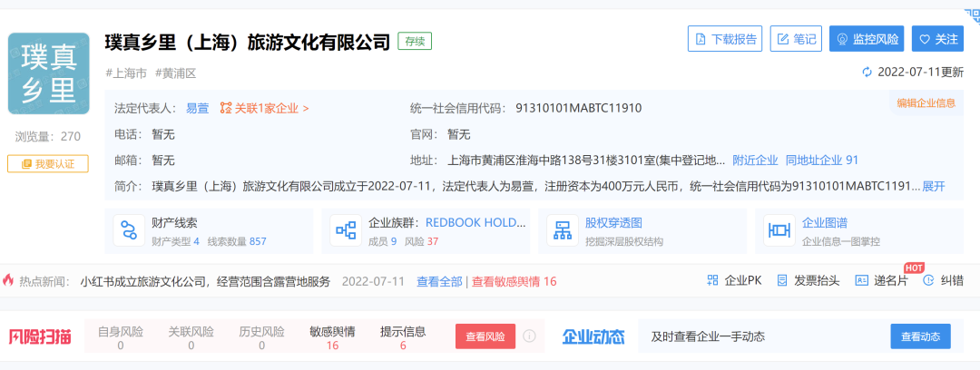Select the 自身风险 0 tab
This screenshot has width=980, height=370.
point(121,337)
